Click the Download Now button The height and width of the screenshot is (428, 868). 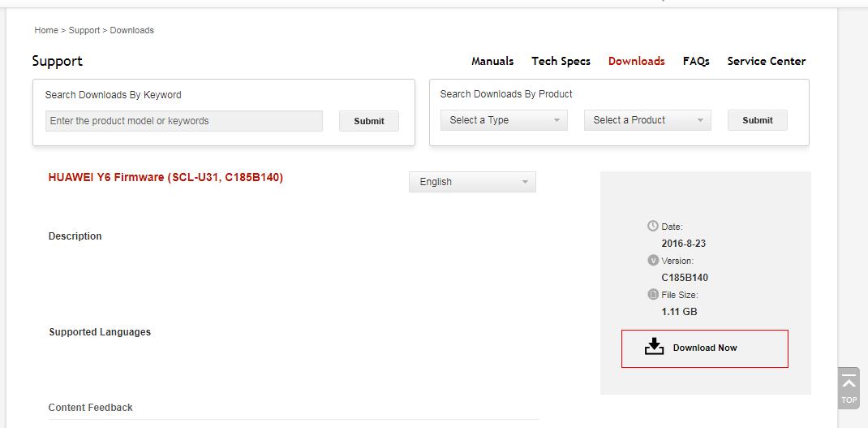point(705,348)
